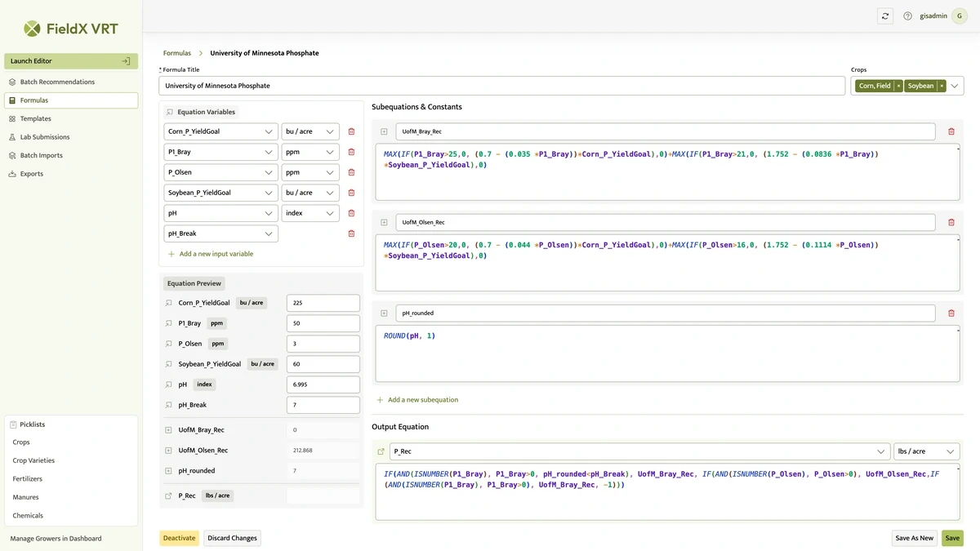The width and height of the screenshot is (980, 551).
Task: Delete the Soybean_P_YieldGoal variable row
Action: point(351,193)
